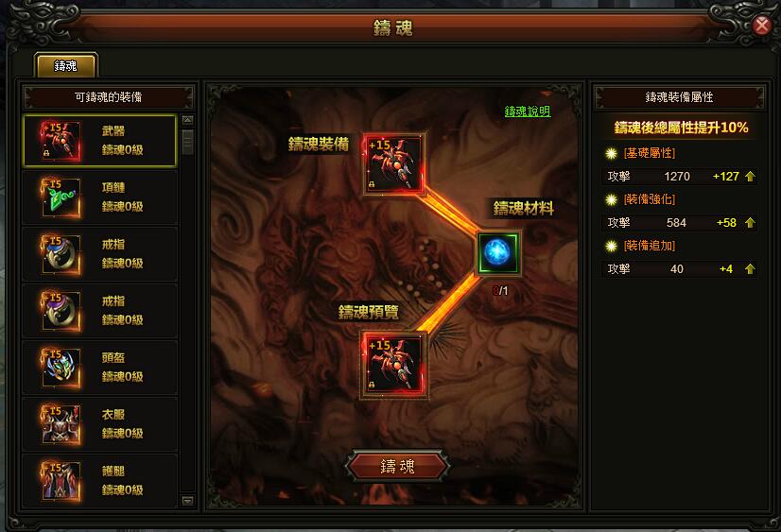Click the blue orb 鑄魂材料 slot
The height and width of the screenshot is (532, 781).
pyautogui.click(x=497, y=253)
